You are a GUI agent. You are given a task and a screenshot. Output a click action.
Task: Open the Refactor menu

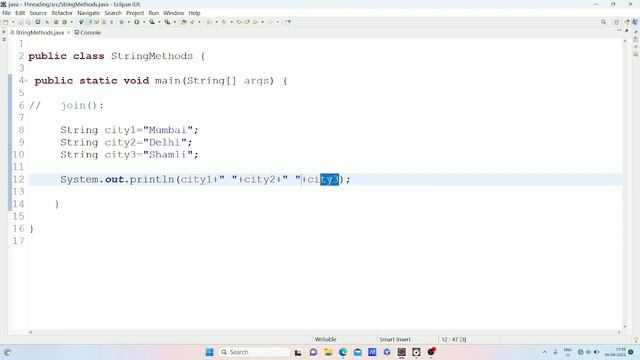[62, 13]
